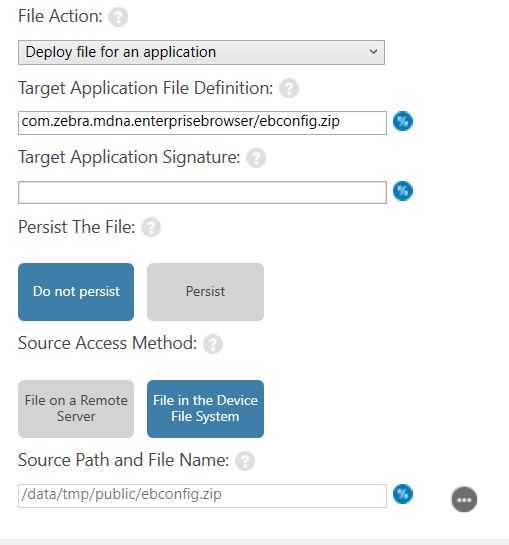Select the Do not persist option
Screen dimensions: 509x545
76,292
